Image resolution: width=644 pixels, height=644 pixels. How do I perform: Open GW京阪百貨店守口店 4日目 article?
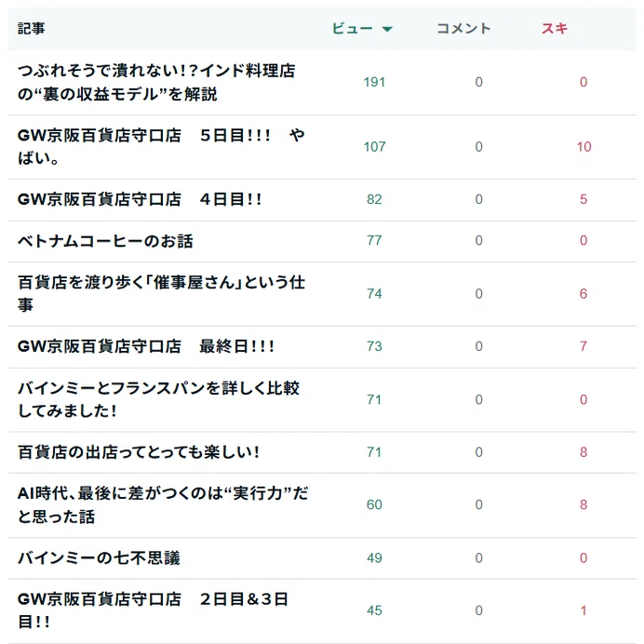(140, 199)
